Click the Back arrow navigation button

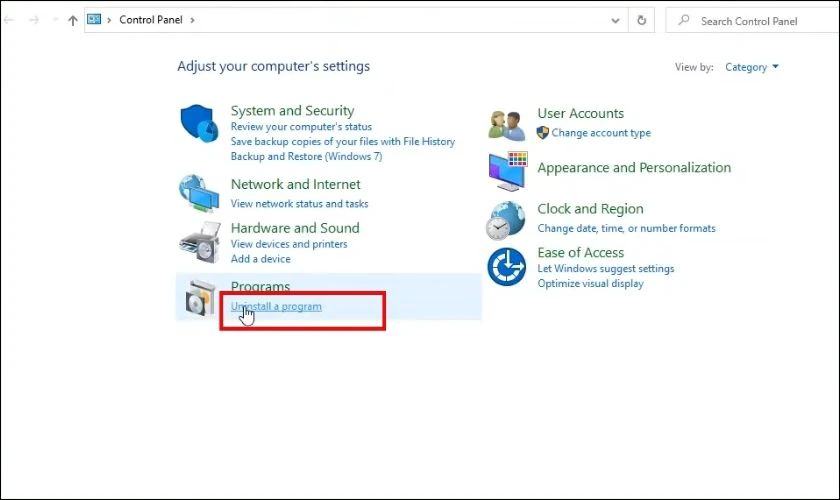coord(9,20)
